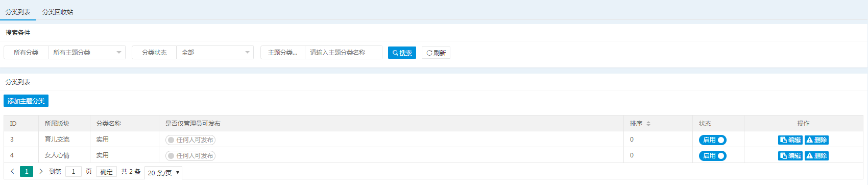
Task: Open the 分类回收站 tab
Action: [x=58, y=12]
